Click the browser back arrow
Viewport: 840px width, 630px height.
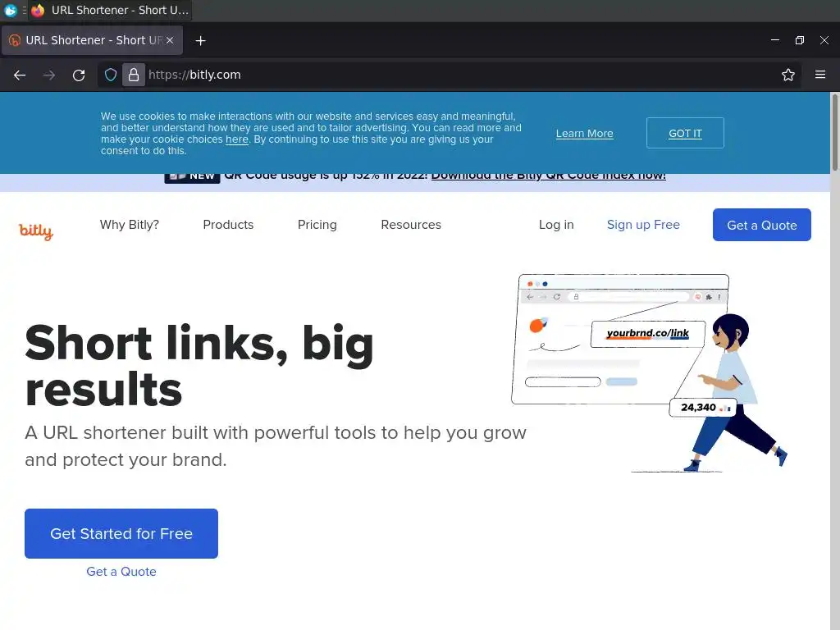[20, 75]
